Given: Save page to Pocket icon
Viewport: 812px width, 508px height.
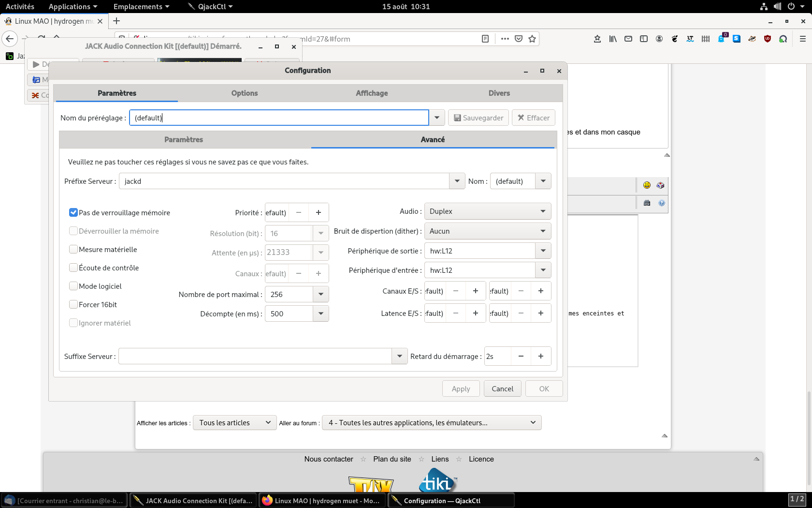Looking at the screenshot, I should 519,39.
